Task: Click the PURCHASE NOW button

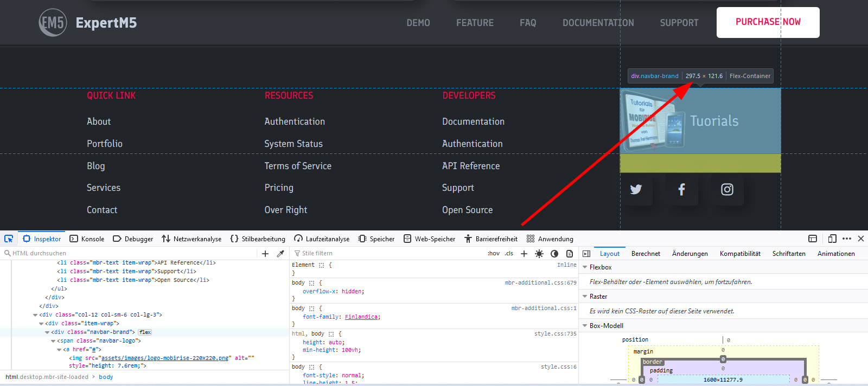Action: (768, 22)
